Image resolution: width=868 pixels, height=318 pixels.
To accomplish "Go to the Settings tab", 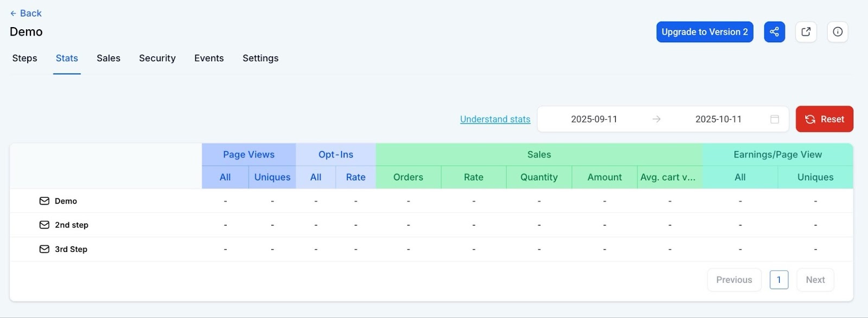I will (260, 58).
